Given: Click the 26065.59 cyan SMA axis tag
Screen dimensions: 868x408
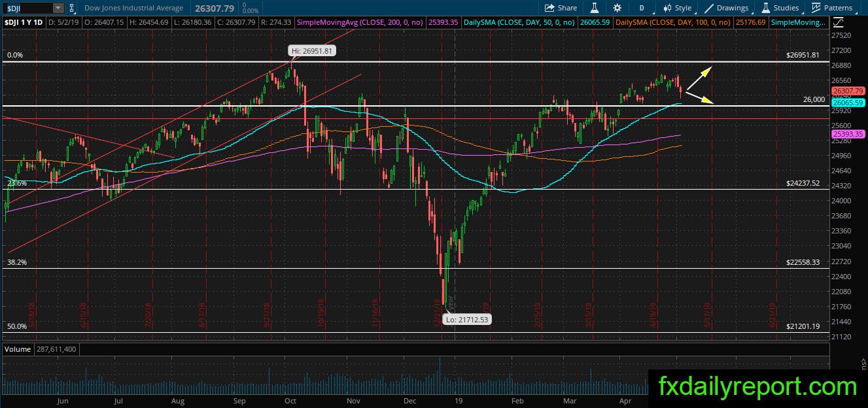Looking at the screenshot, I should [x=848, y=103].
